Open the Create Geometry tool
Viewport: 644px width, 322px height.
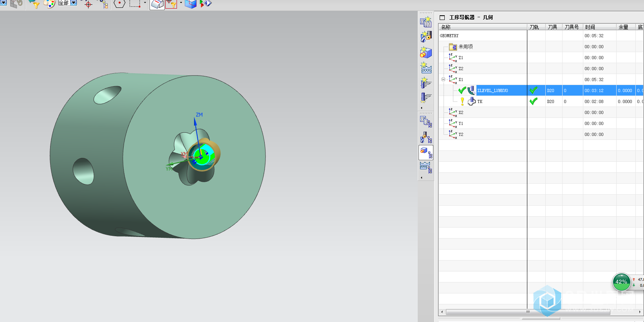point(426,52)
